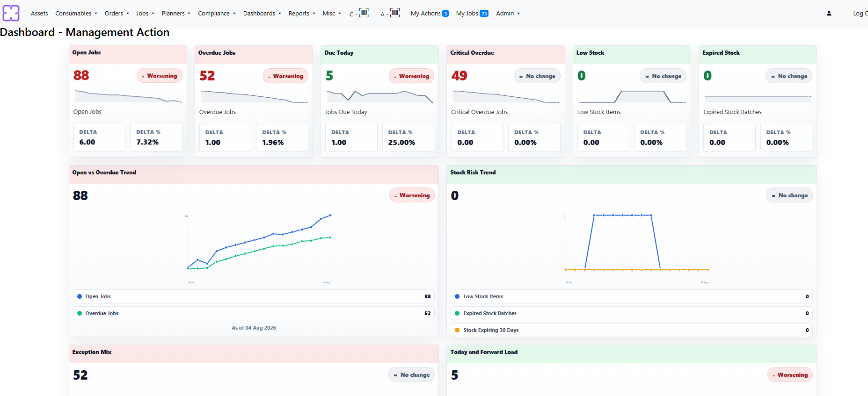The width and height of the screenshot is (868, 396).
Task: Expand the Dashboards dropdown menu
Action: pos(262,14)
